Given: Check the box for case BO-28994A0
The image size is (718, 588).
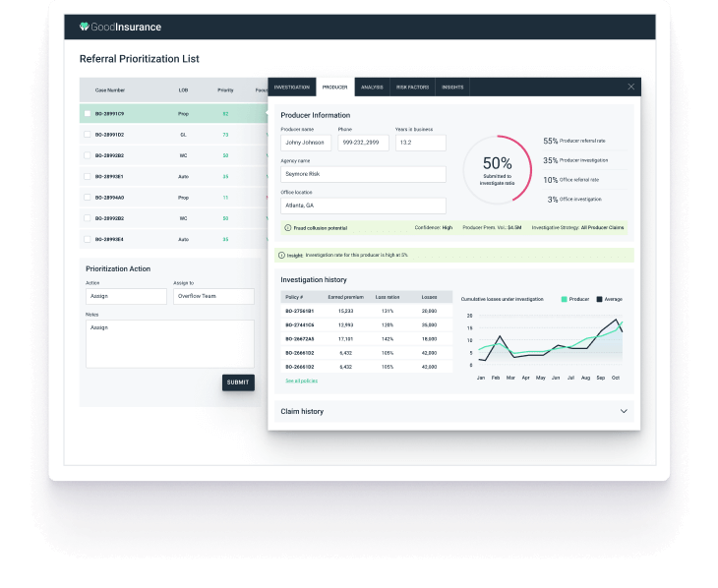Looking at the screenshot, I should (x=87, y=198).
